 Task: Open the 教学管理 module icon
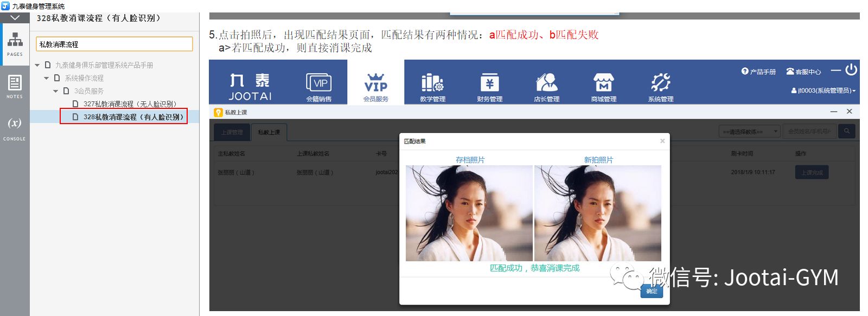[433, 87]
